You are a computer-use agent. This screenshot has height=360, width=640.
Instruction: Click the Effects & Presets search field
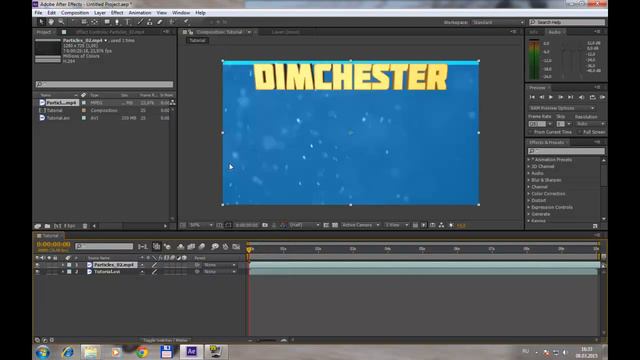(x=566, y=151)
